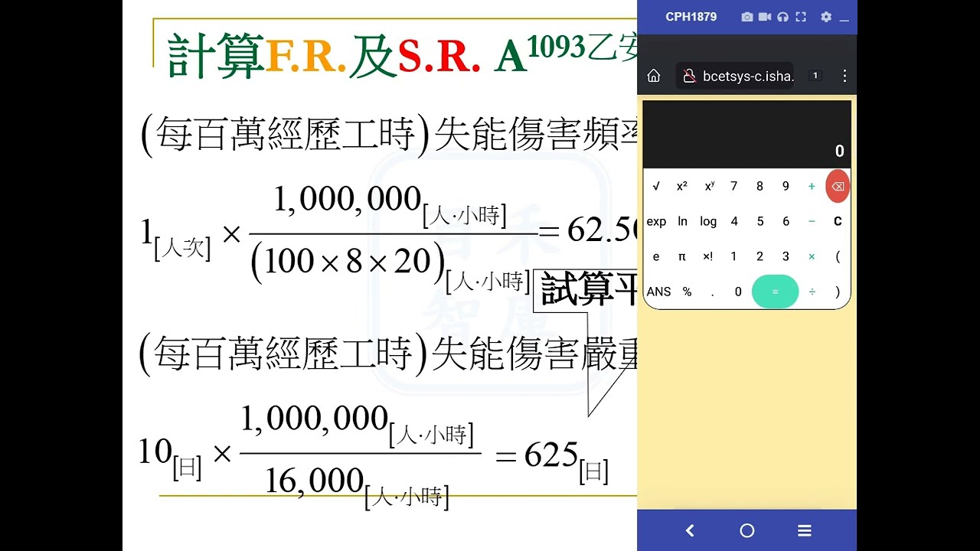This screenshot has height=551, width=980.
Task: Click the ln natural log key
Action: 682,222
